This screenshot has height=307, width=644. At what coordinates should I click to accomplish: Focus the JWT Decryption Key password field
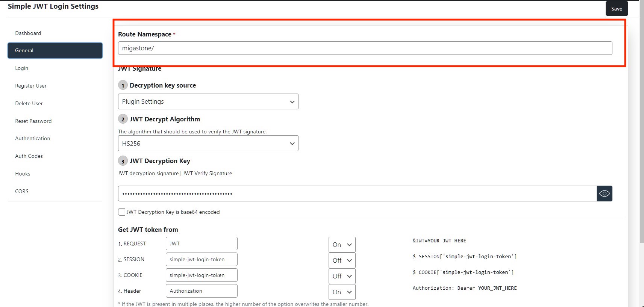point(357,194)
